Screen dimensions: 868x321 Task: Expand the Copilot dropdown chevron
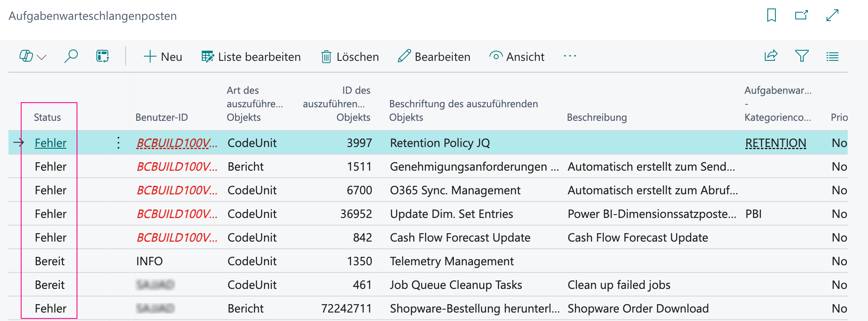[x=41, y=57]
